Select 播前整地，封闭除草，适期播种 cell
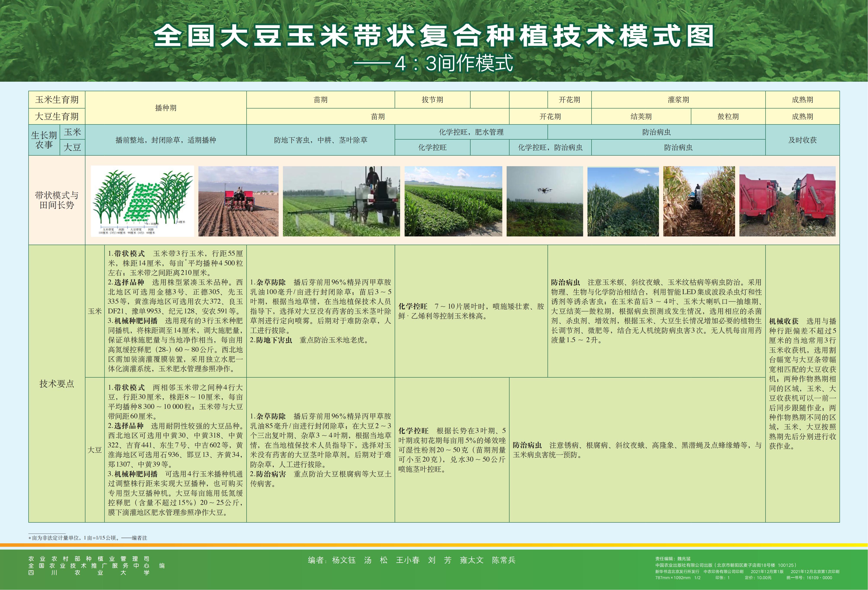Image resolution: width=868 pixels, height=590 pixels. click(x=166, y=140)
